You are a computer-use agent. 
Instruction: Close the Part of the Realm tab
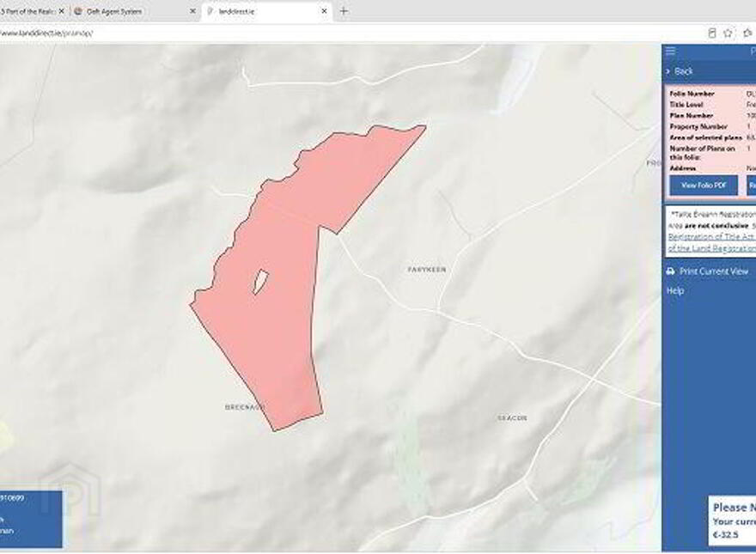tap(61, 11)
